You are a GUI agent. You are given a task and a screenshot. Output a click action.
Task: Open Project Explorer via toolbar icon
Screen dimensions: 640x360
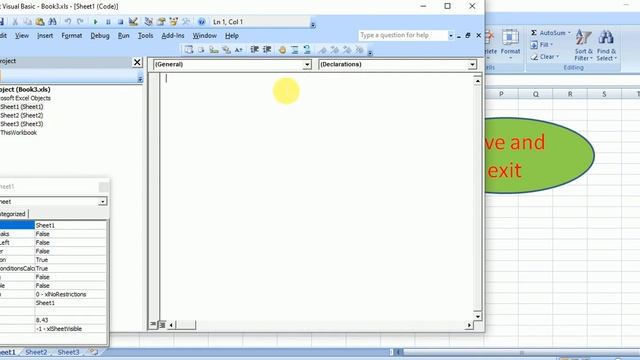coord(149,22)
